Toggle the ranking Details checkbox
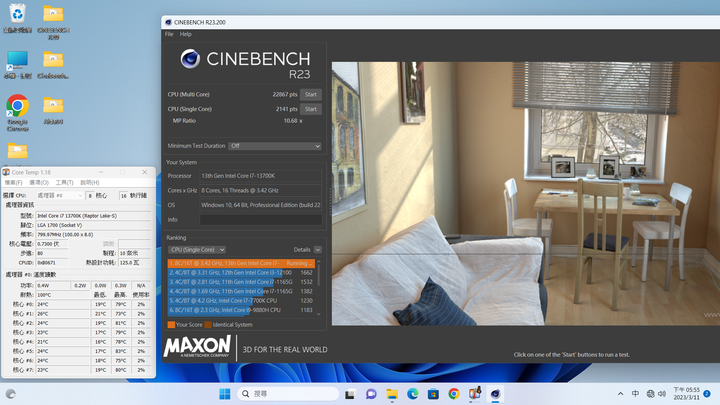Screen dimensions: 720x405 pos(318,250)
